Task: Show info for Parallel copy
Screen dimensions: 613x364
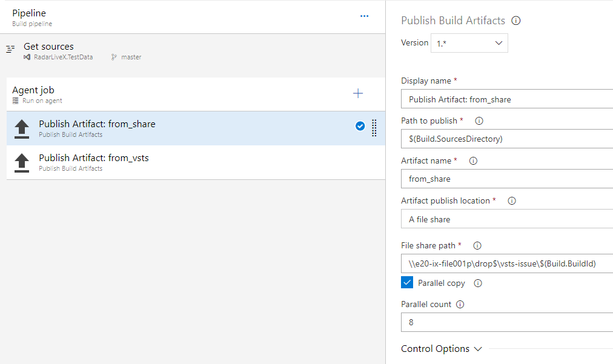Action: [x=478, y=283]
